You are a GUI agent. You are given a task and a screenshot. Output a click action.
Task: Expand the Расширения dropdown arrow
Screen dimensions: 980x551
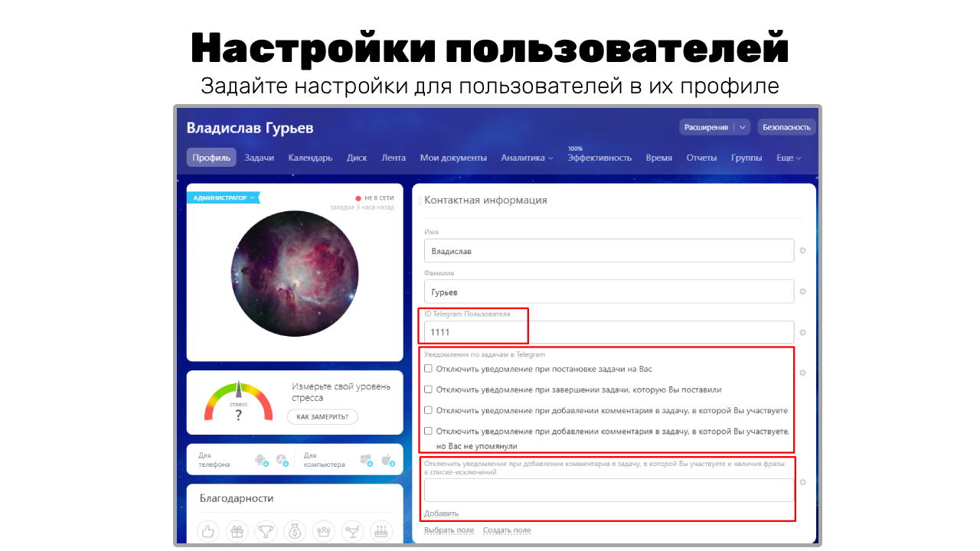(x=743, y=127)
